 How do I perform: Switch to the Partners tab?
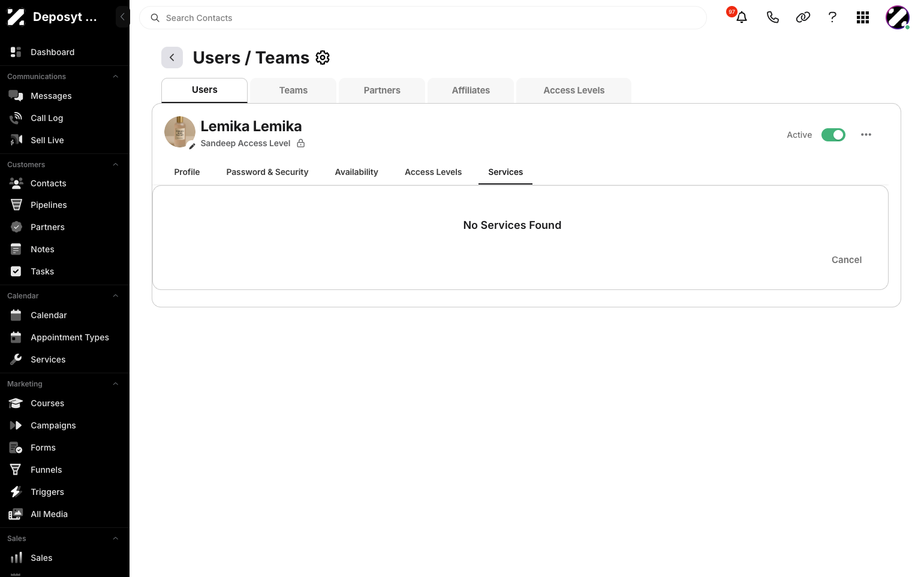click(x=382, y=90)
